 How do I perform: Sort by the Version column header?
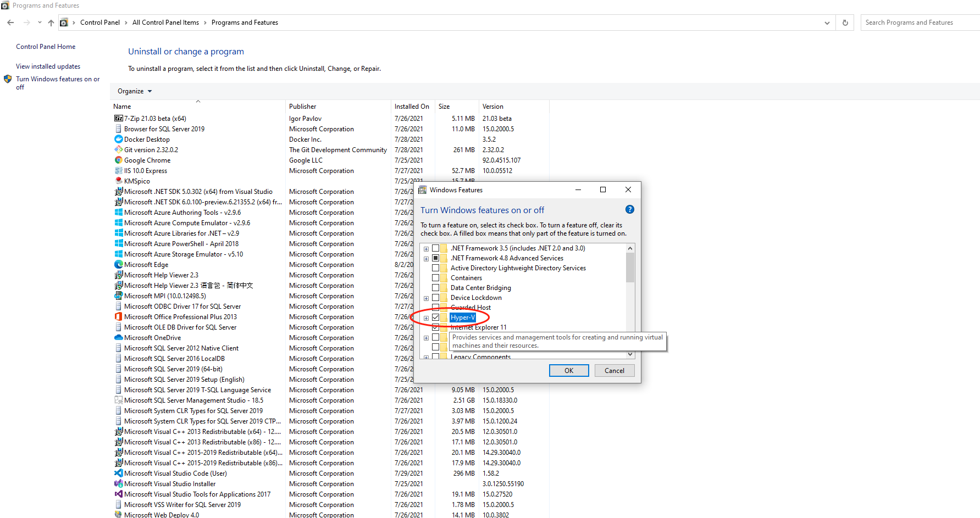point(514,106)
